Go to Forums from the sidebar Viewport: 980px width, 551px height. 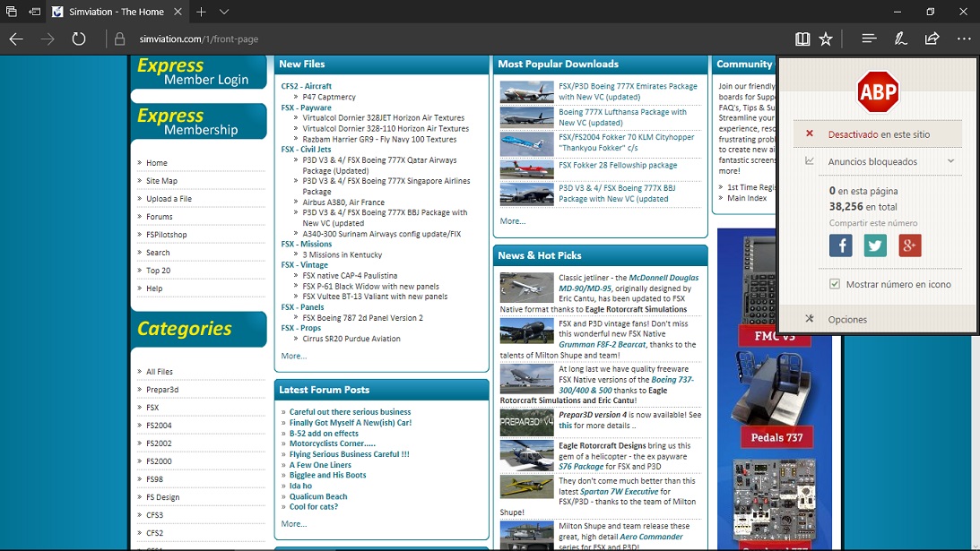click(x=160, y=217)
